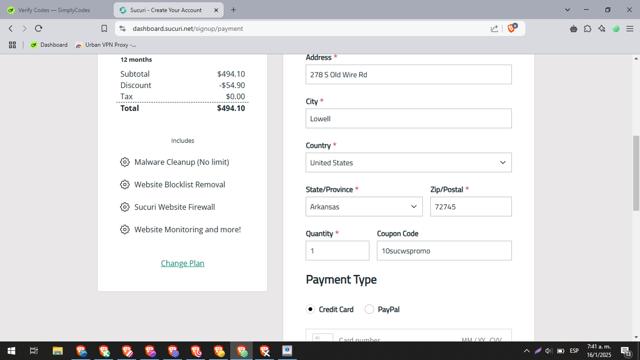This screenshot has height=360, width=640.
Task: Click the browser forward arrow
Action: [24, 29]
